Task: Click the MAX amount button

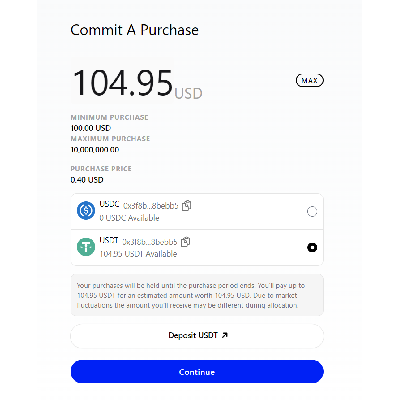Action: coord(310,80)
